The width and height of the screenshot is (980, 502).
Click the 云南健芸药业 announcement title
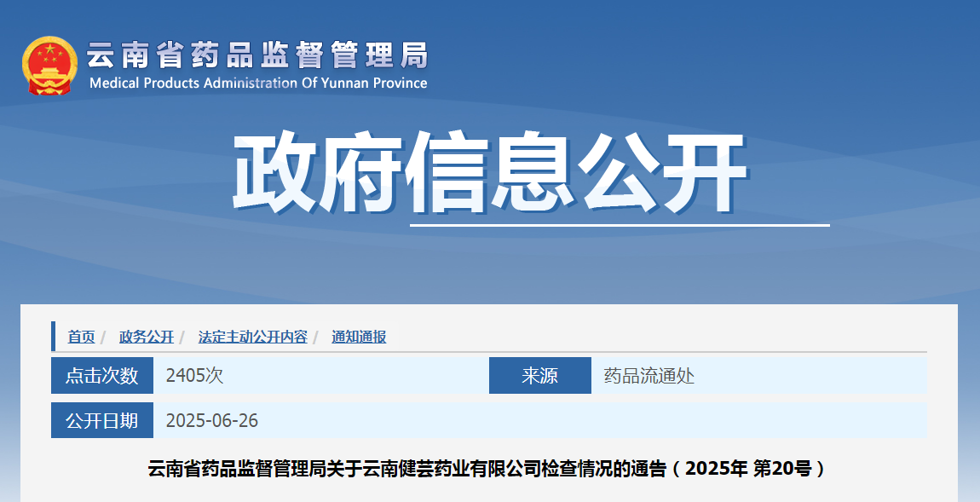[487, 468]
